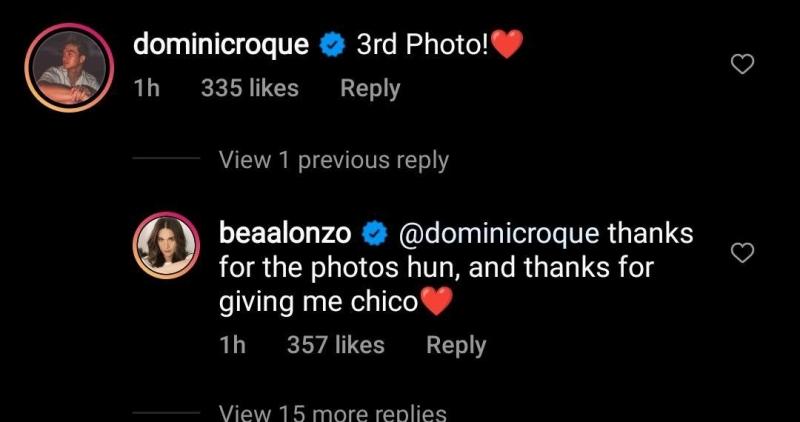Click the 1h timestamp under beaalonzo's reply

click(x=232, y=345)
